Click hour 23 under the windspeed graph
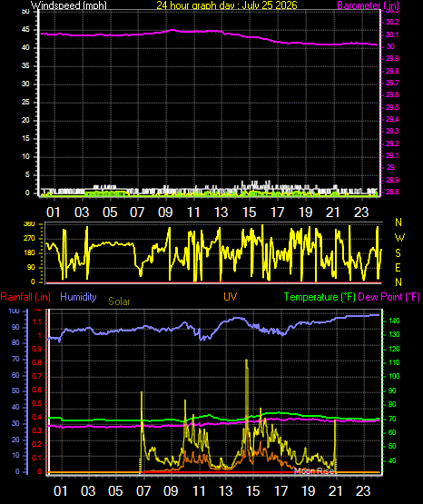423x504 pixels. click(x=361, y=212)
